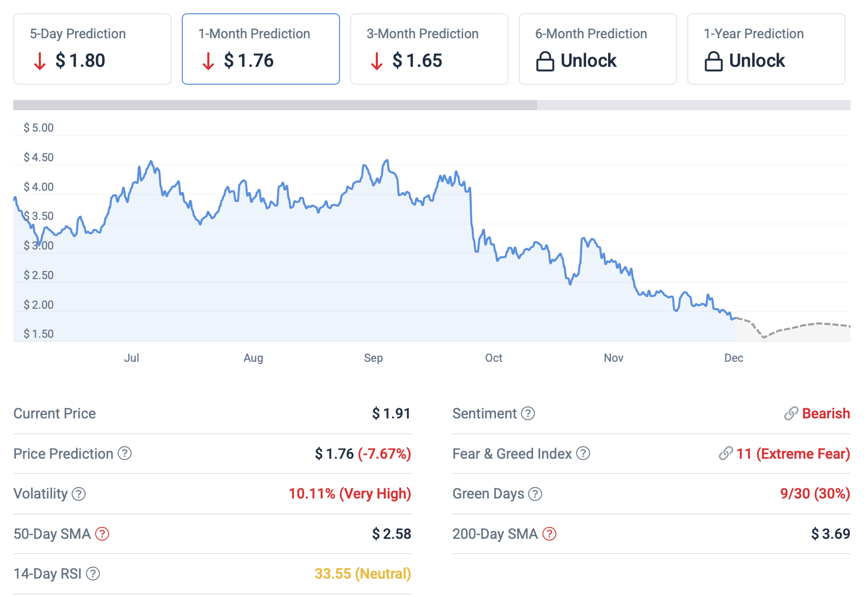Click red help icon beside 50-Day SMA
The image size is (868, 597).
coord(102,534)
